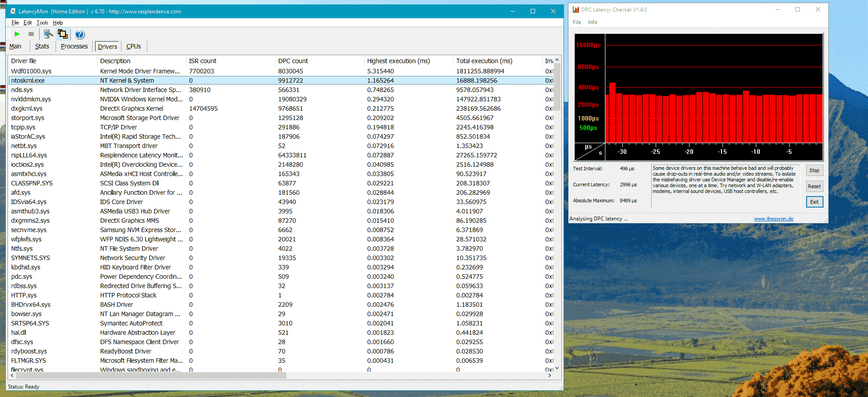Viewport: 868px width, 397px height.
Task: Select the dxgmms2.sys driver row
Action: coord(281,221)
